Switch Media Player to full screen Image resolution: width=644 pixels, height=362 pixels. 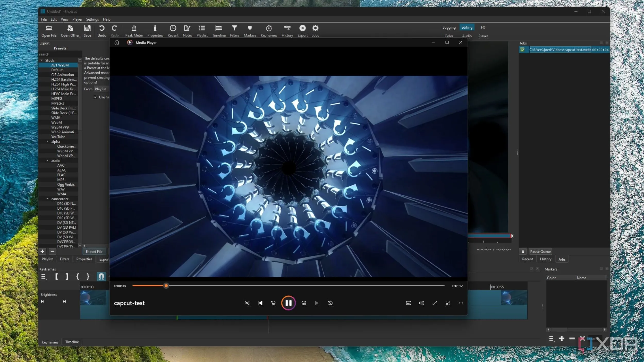coord(435,303)
